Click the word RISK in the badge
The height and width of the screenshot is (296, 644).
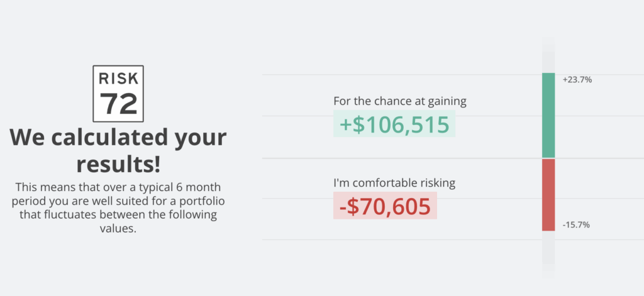[118, 77]
